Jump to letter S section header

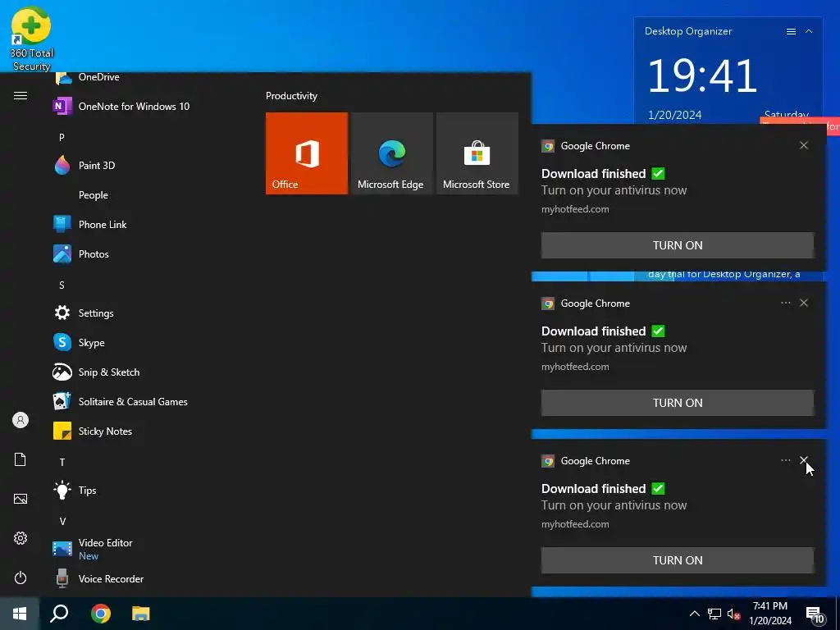click(62, 285)
